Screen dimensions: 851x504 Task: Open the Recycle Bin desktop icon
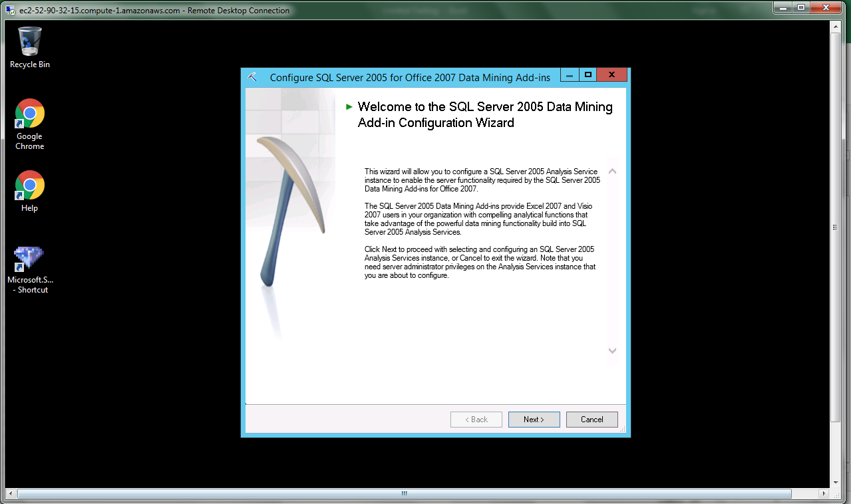point(30,42)
